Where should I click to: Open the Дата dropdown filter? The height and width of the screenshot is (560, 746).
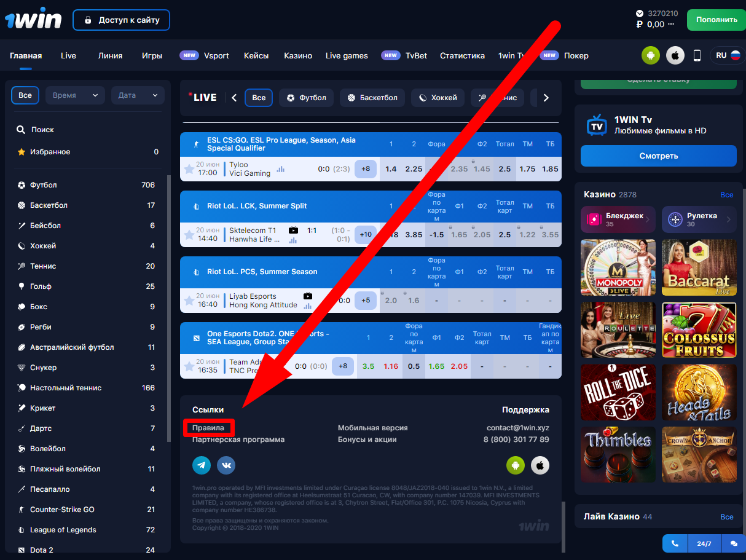(x=138, y=95)
